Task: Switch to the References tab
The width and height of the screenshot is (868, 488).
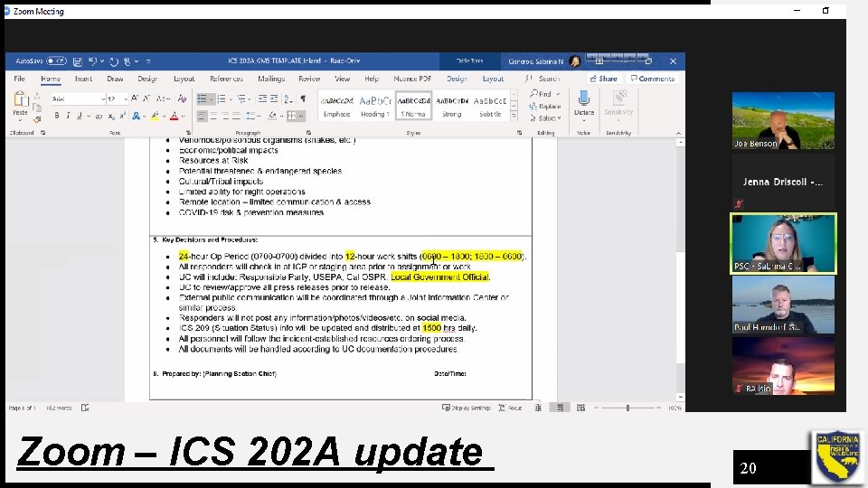Action: coord(226,80)
